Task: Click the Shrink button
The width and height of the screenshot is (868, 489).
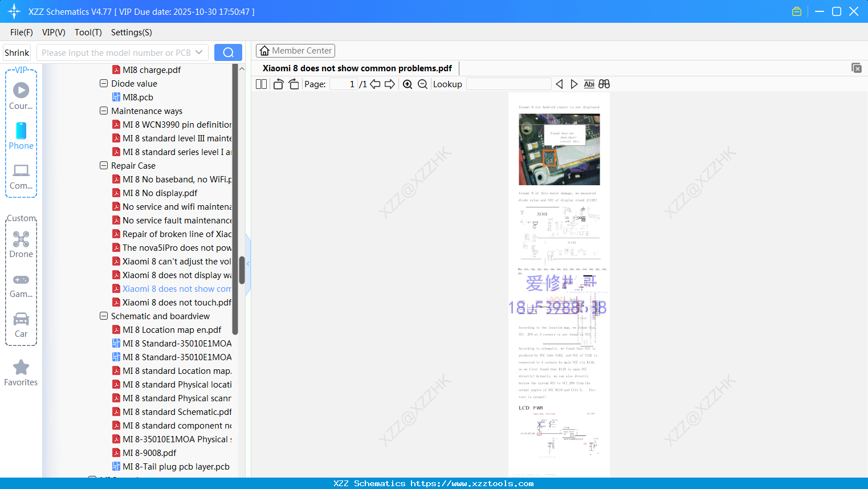Action: pos(17,52)
